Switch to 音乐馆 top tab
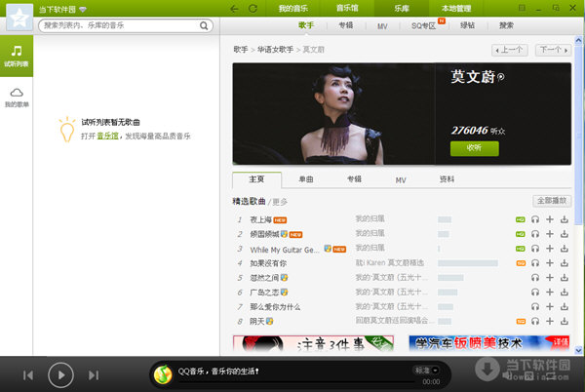This screenshot has height=392, width=585. pyautogui.click(x=347, y=9)
